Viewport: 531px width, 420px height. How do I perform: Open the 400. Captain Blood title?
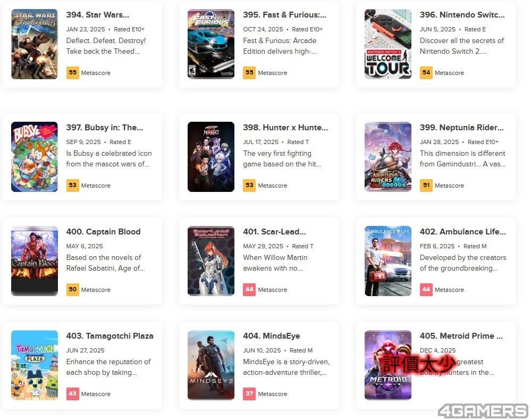click(103, 232)
